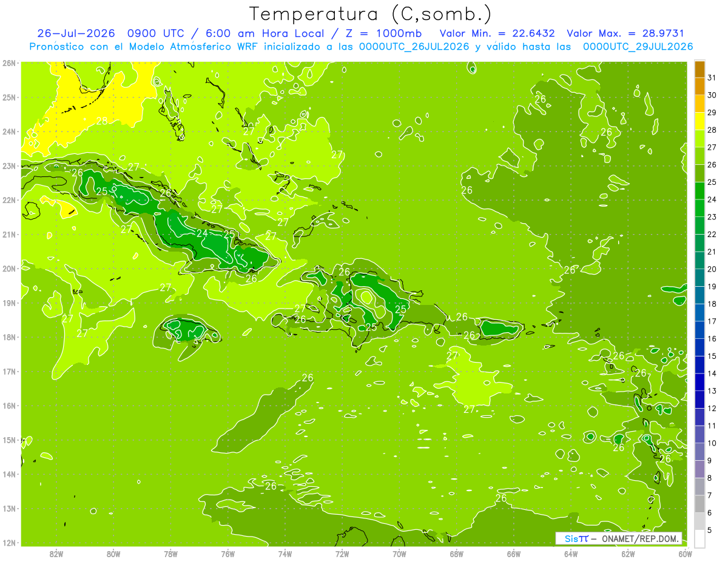Click the legend value '29'

[x=712, y=112]
